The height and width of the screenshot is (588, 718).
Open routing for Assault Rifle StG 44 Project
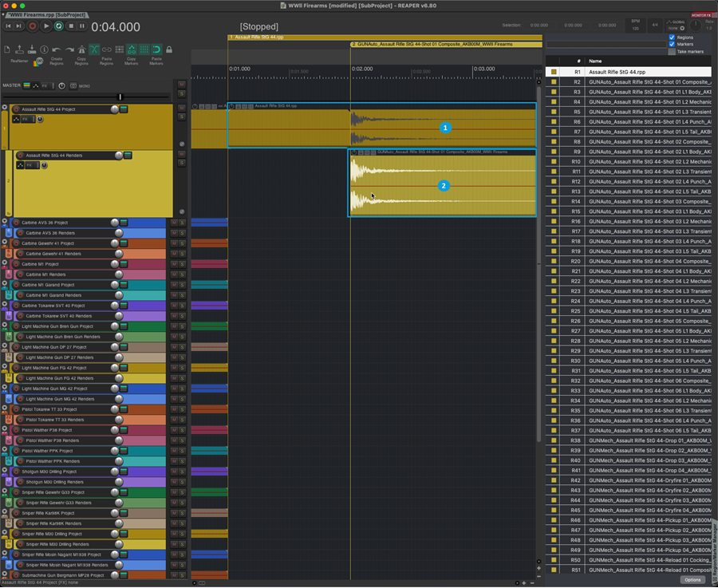tap(124, 109)
